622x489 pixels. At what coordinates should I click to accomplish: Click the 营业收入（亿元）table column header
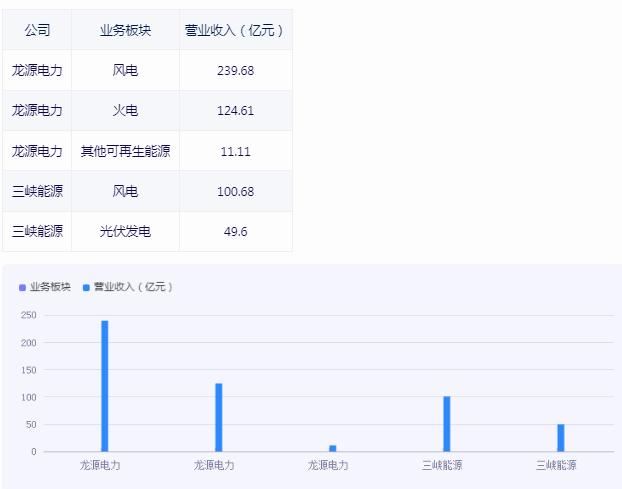click(235, 30)
